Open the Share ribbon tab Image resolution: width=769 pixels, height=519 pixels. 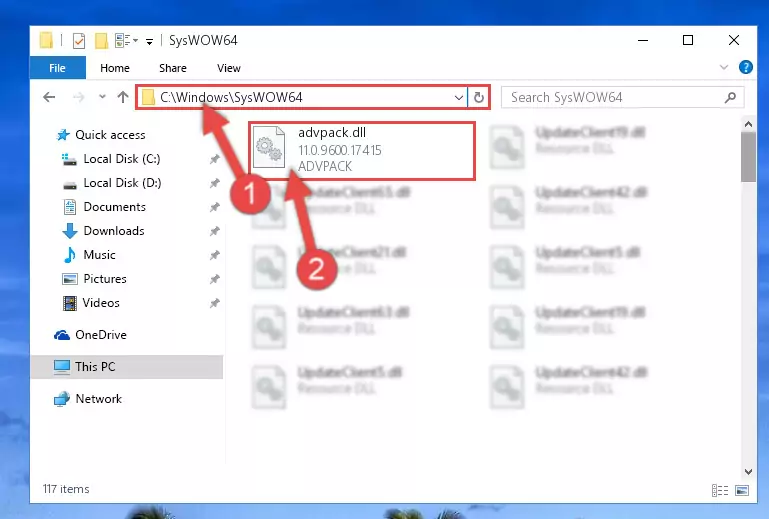pyautogui.click(x=173, y=68)
